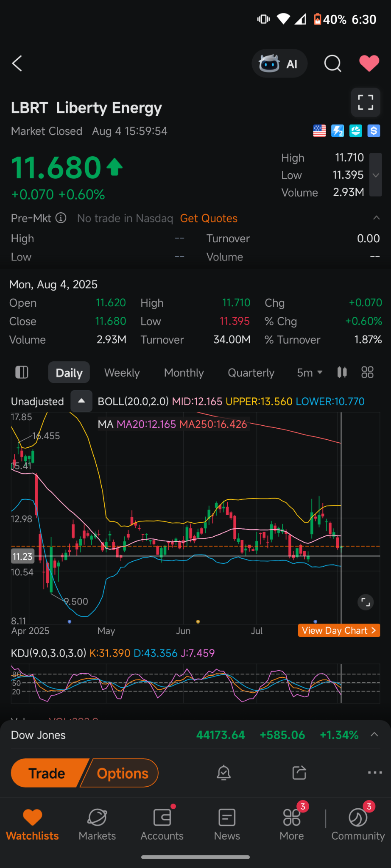This screenshot has width=391, height=868.
Task: Open the AI robot assistant
Action: 279,64
